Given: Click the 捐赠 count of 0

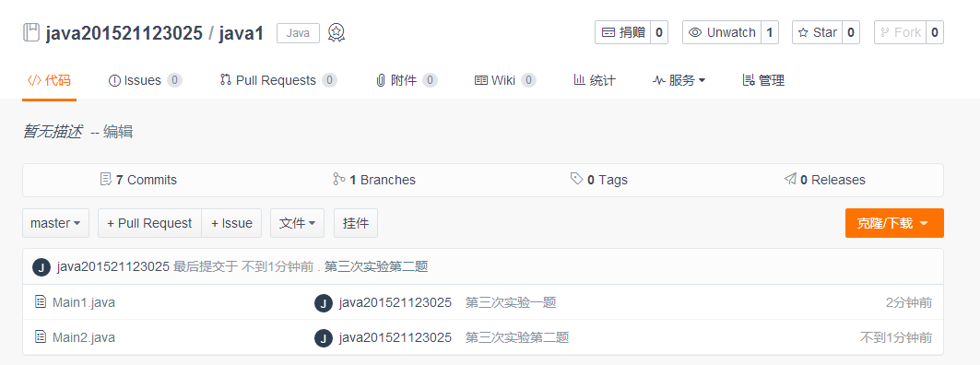Looking at the screenshot, I should pos(659,32).
